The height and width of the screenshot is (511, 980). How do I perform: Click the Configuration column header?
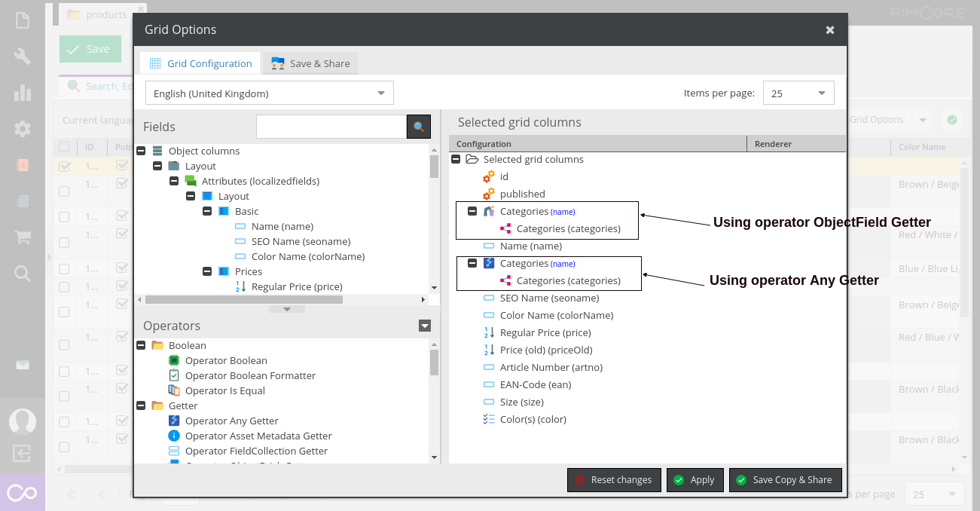597,144
